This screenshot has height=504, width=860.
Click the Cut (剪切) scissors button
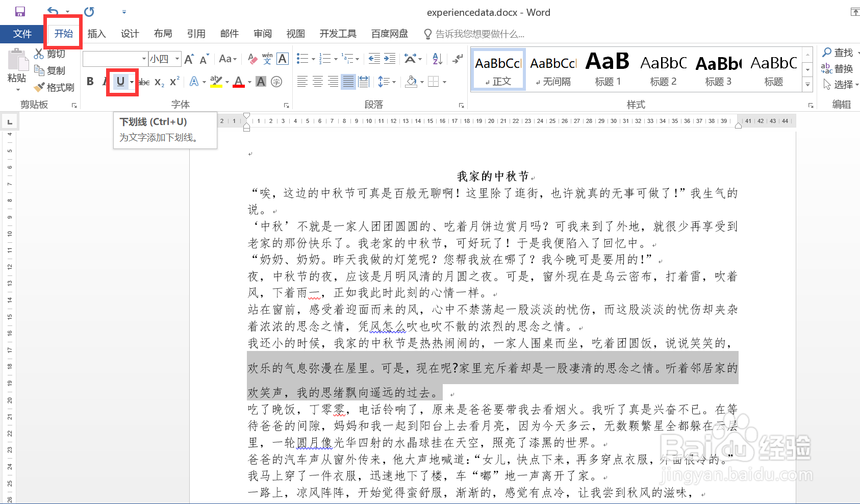(49, 54)
